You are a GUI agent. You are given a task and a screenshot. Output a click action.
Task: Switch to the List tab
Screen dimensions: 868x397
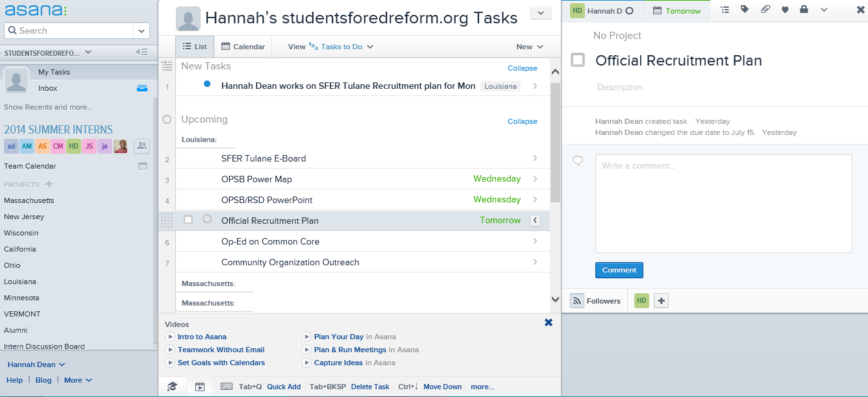click(x=194, y=47)
